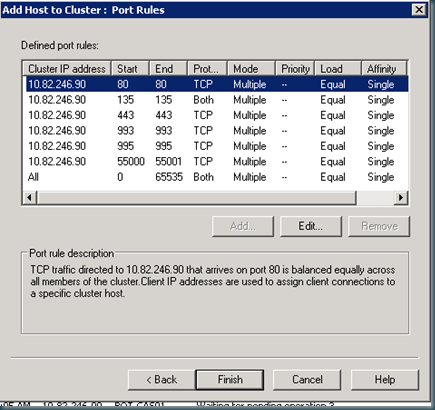Sort by Load column header
435x410 pixels.
click(x=338, y=69)
